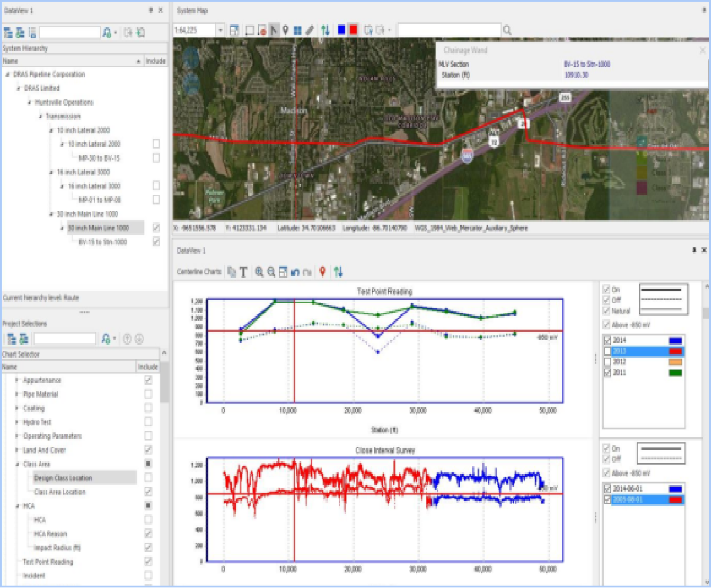Uncheck the Natural reading checkbox
This screenshot has width=712, height=588.
tap(606, 311)
